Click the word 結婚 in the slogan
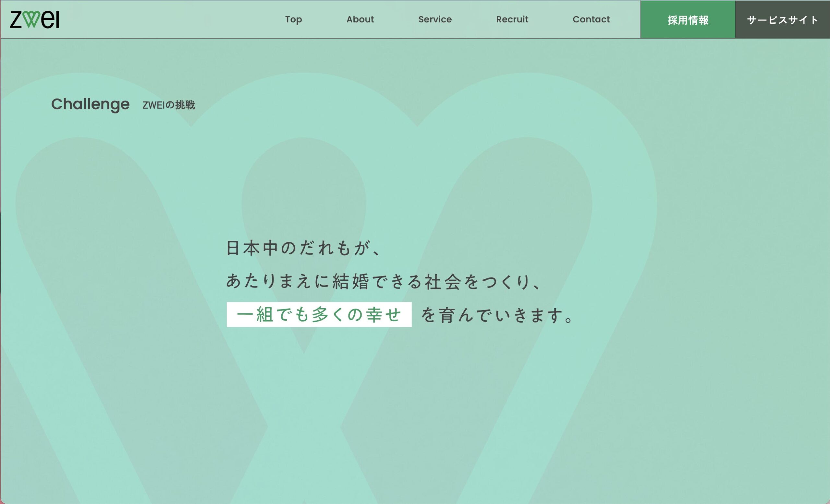This screenshot has width=830, height=504. tap(351, 281)
